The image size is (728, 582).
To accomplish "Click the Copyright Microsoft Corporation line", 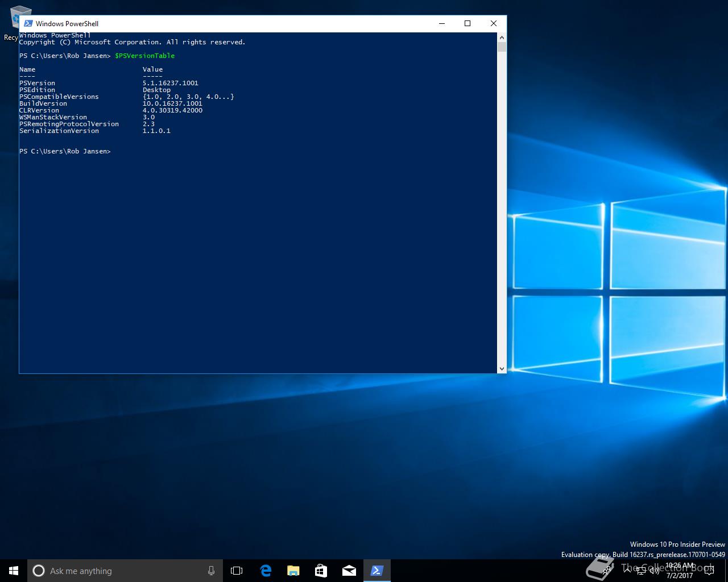I will pos(133,42).
